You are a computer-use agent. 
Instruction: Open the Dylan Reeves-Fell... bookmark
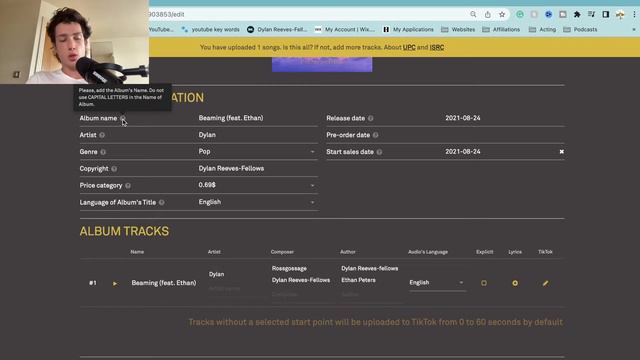point(277,29)
